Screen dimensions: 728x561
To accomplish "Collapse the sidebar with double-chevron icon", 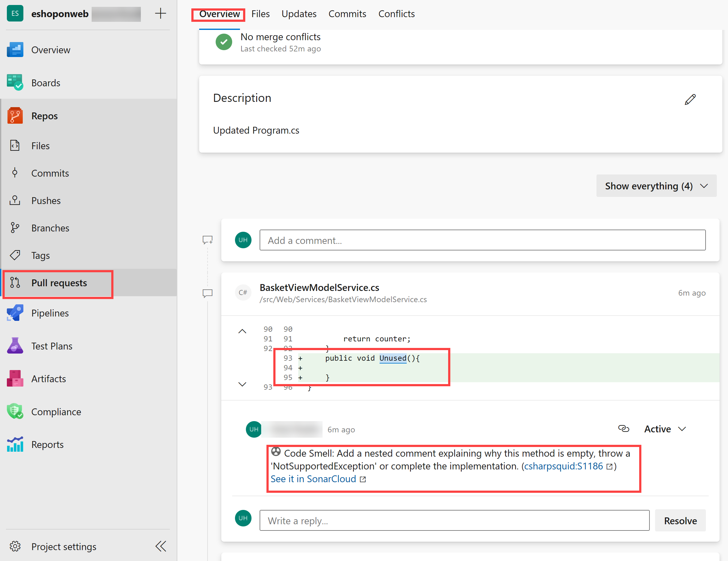I will (161, 546).
